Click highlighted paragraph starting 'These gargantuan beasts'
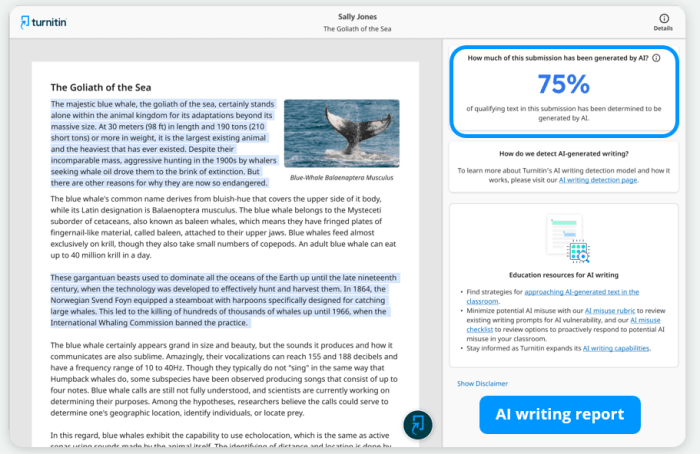Screen dimensions: 700x454 [223, 300]
